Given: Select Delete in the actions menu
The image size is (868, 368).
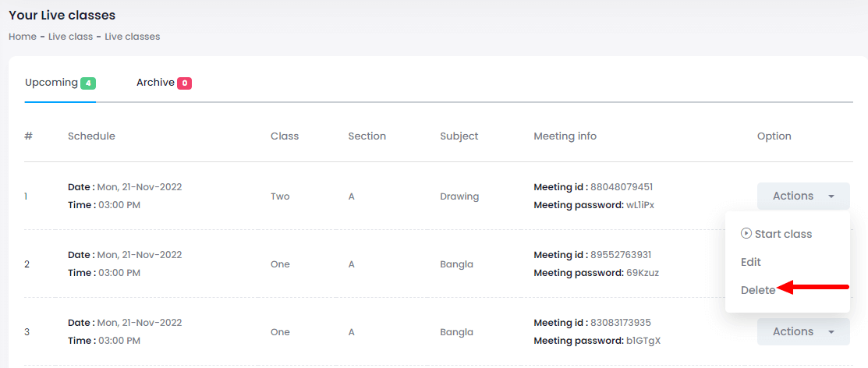Looking at the screenshot, I should pyautogui.click(x=758, y=290).
